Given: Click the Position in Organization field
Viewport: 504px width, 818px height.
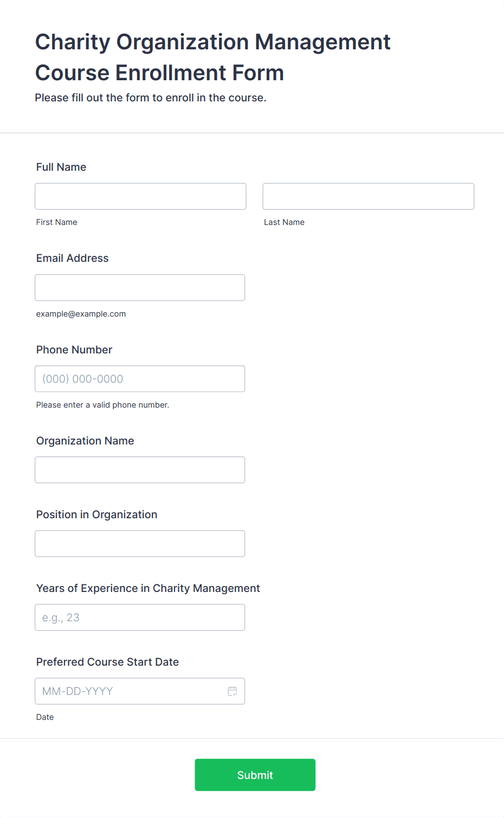Looking at the screenshot, I should pyautogui.click(x=140, y=544).
